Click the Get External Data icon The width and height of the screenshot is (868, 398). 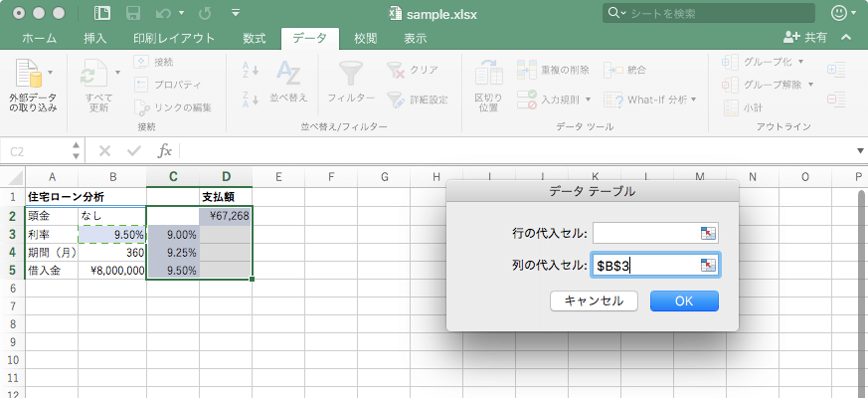(x=32, y=77)
